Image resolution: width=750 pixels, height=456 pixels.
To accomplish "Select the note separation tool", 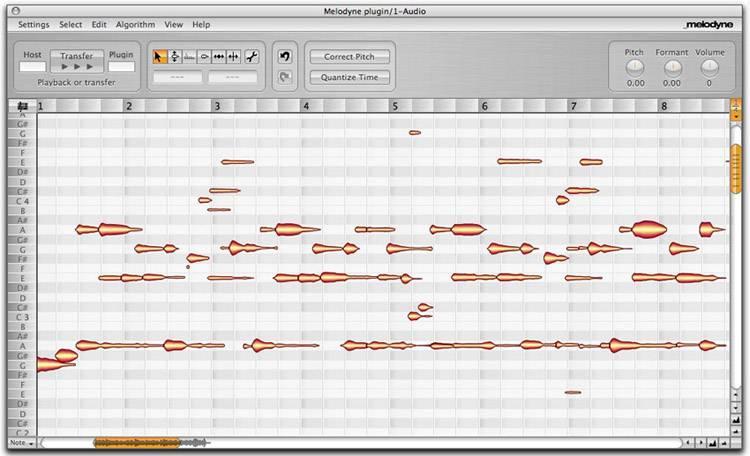I will [x=233, y=57].
